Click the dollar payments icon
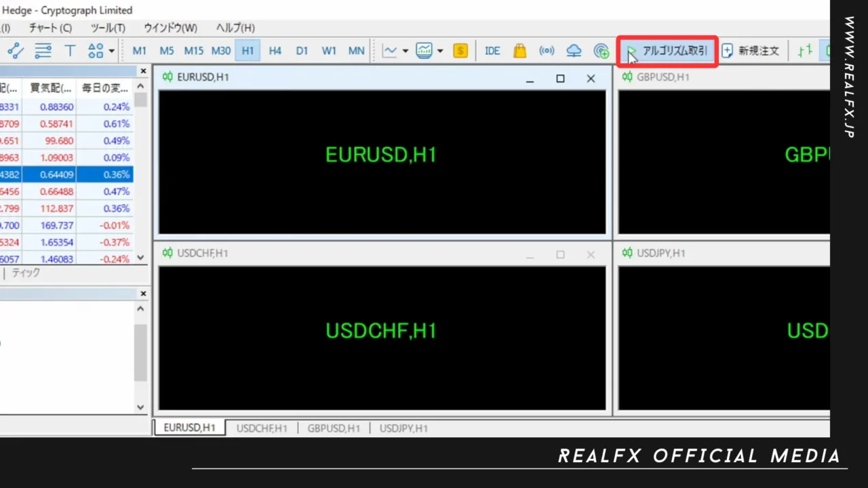 click(x=460, y=50)
